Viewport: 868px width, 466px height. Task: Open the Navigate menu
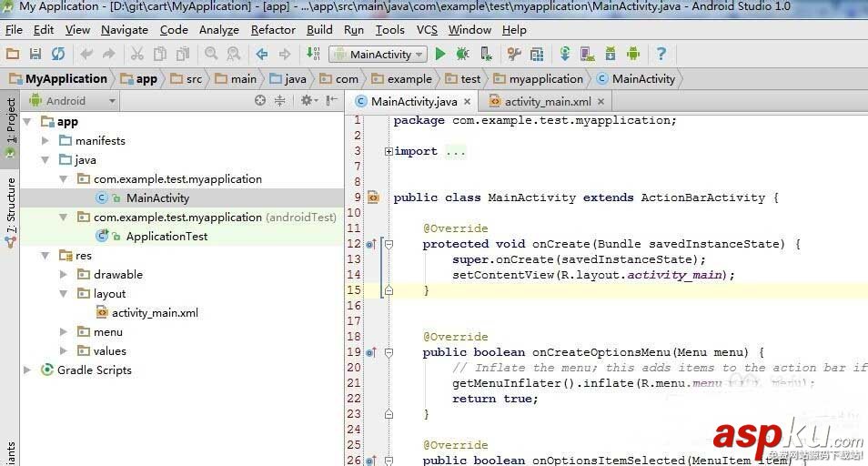125,30
